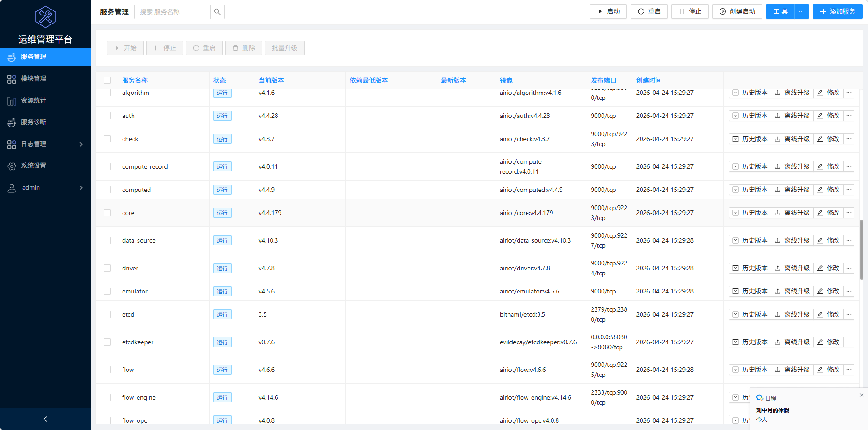Open 模块管理 in the sidebar
Image resolution: width=868 pixels, height=430 pixels.
click(x=34, y=78)
